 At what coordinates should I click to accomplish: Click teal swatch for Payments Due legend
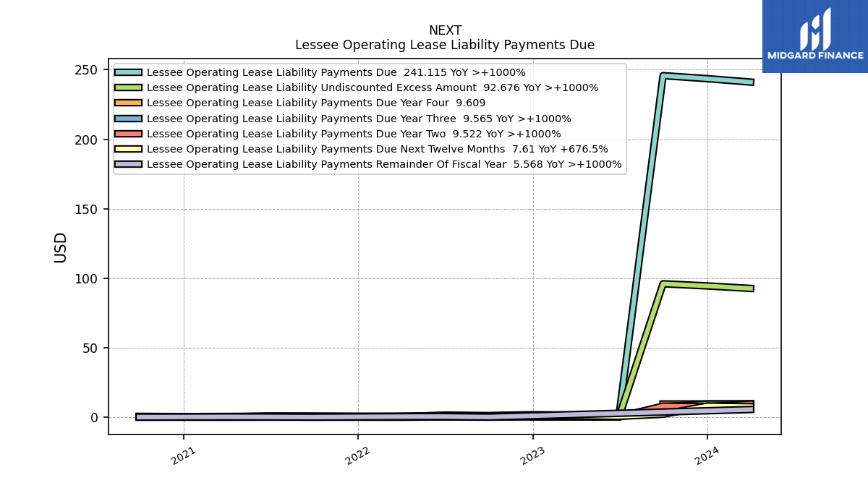128,72
